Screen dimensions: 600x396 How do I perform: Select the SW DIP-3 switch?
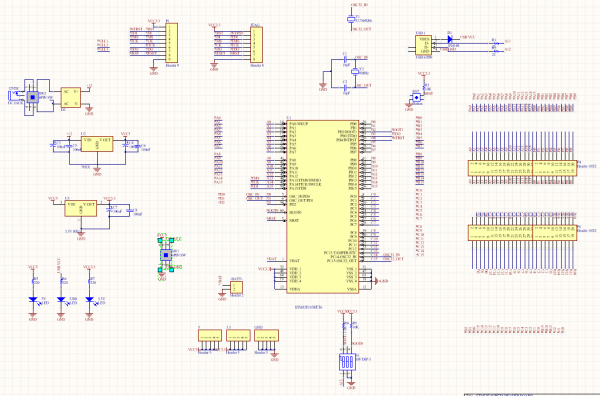click(347, 362)
